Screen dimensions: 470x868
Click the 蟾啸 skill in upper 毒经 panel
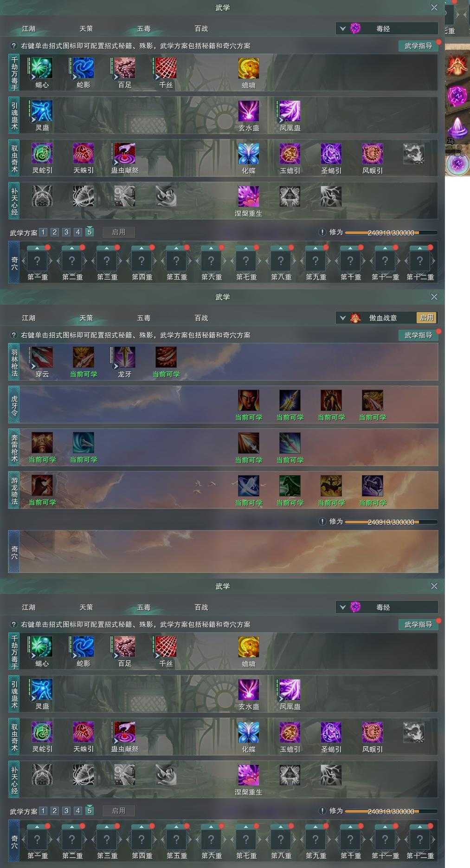click(x=249, y=68)
